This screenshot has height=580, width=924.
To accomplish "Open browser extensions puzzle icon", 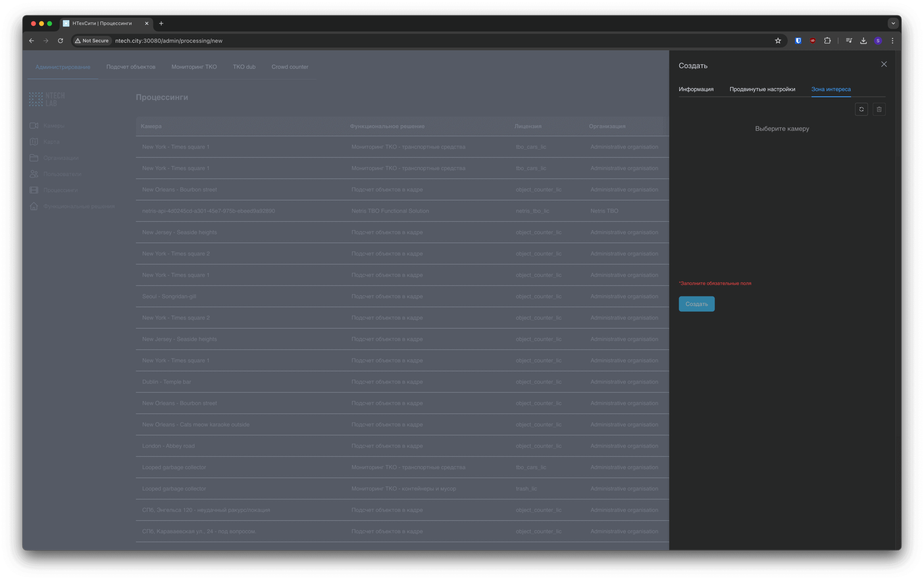I will (x=827, y=41).
